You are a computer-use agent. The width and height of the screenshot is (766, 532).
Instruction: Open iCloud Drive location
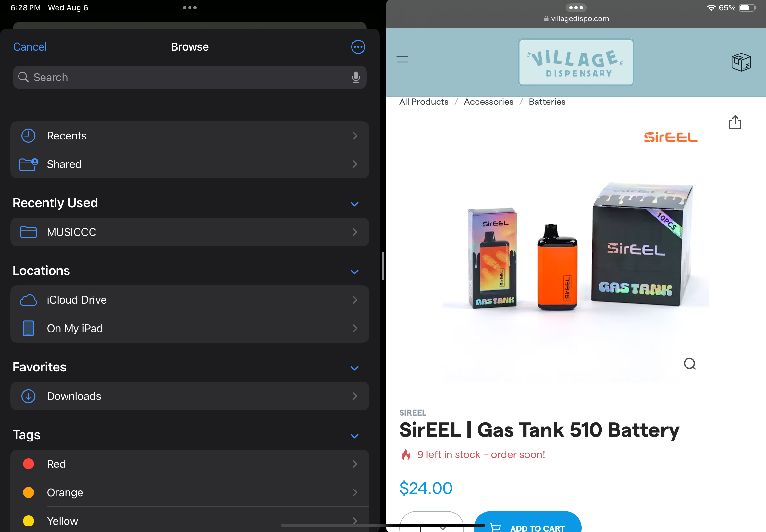[190, 300]
